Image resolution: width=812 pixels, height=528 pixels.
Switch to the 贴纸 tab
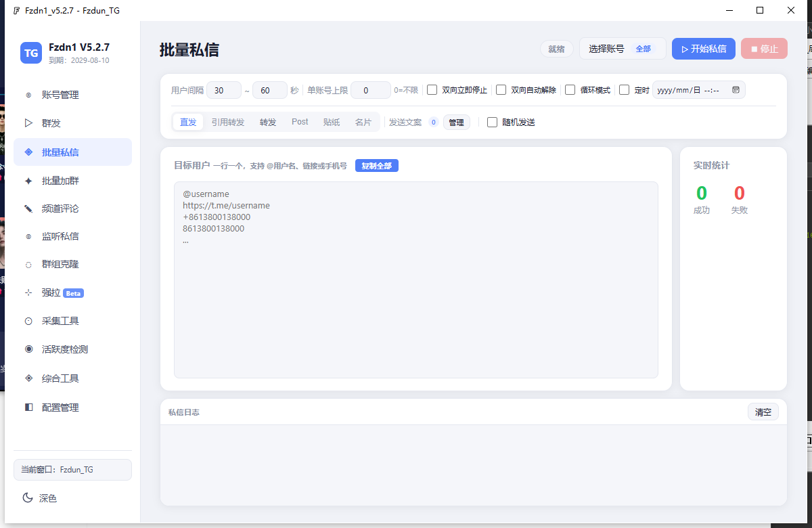tap(332, 122)
